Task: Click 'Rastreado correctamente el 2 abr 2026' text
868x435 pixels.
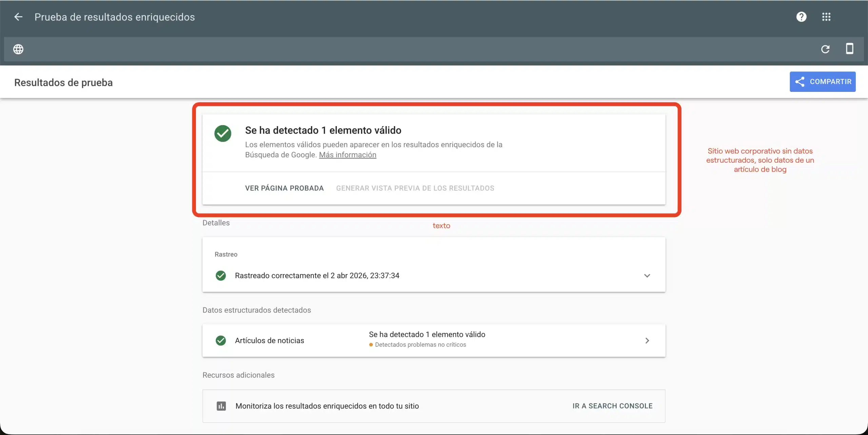Action: pos(317,276)
